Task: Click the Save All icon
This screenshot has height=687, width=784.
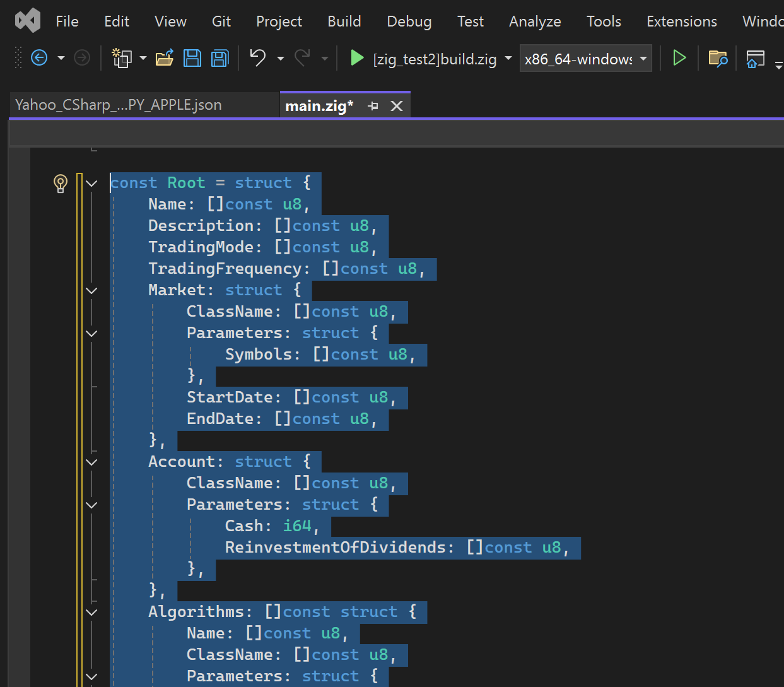Action: tap(219, 58)
